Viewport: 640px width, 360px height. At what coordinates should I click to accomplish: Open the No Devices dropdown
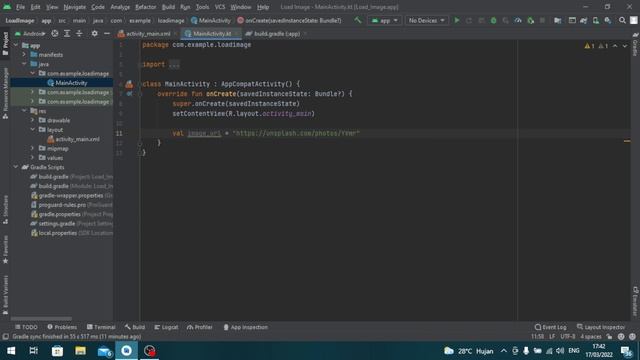[x=426, y=20]
